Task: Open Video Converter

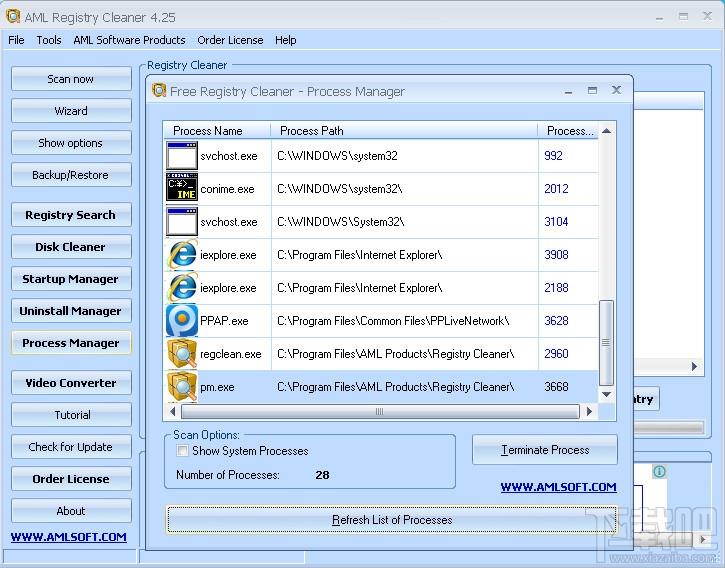Action: 71,383
